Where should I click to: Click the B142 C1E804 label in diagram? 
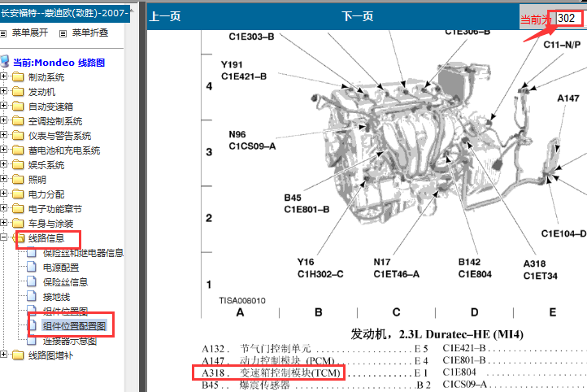point(475,268)
